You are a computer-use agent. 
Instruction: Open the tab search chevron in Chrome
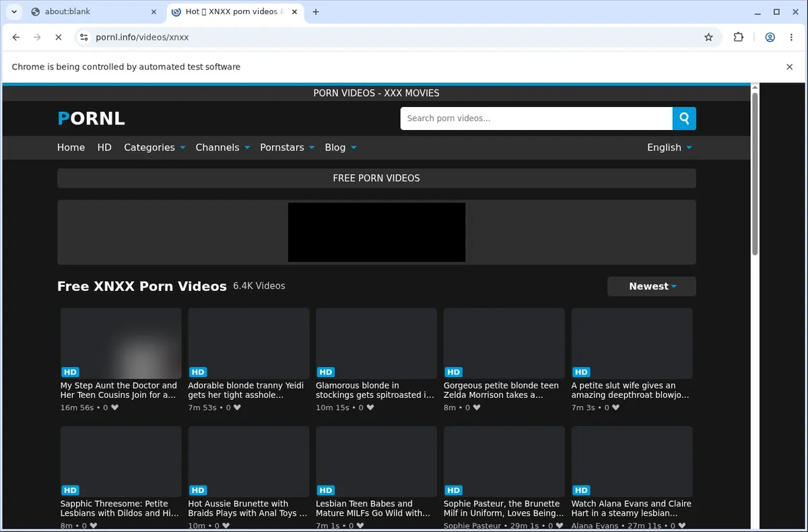click(x=14, y=11)
